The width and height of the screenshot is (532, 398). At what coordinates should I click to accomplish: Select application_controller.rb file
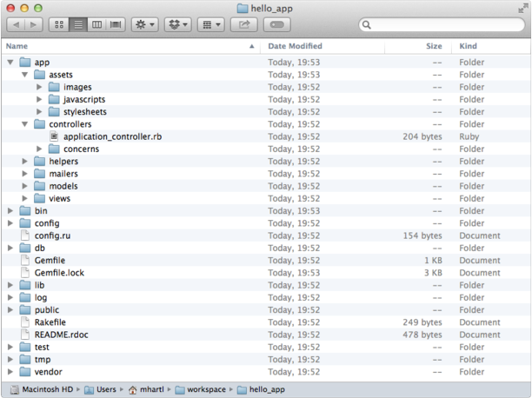[x=111, y=136]
